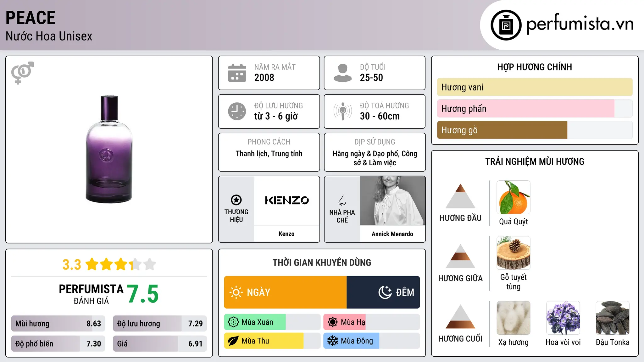Click the Trải nghiệm mùi hương heading
Screen dimensions: 644x362
pyautogui.click(x=535, y=162)
